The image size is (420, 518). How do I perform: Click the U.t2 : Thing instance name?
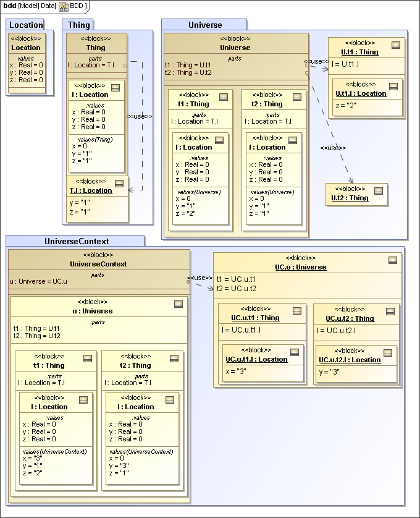350,198
